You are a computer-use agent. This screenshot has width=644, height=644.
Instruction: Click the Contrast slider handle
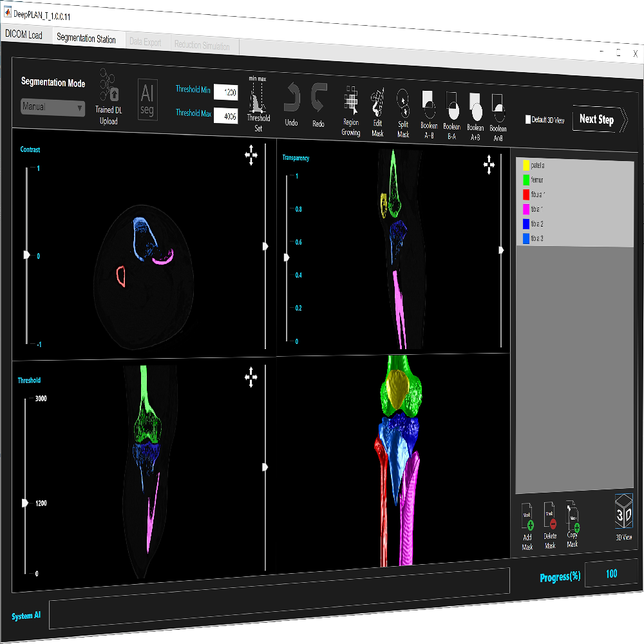pyautogui.click(x=26, y=255)
